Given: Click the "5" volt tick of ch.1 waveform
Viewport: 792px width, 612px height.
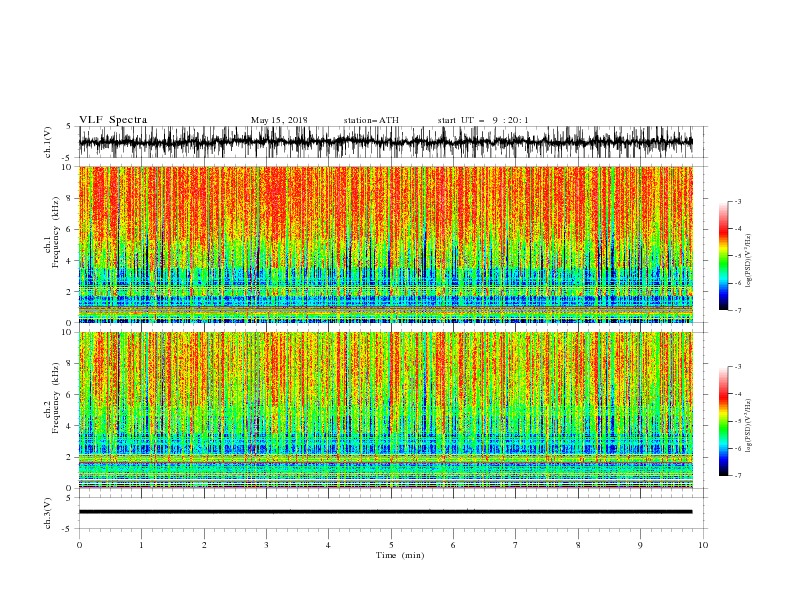Looking at the screenshot, I should click(69, 127).
